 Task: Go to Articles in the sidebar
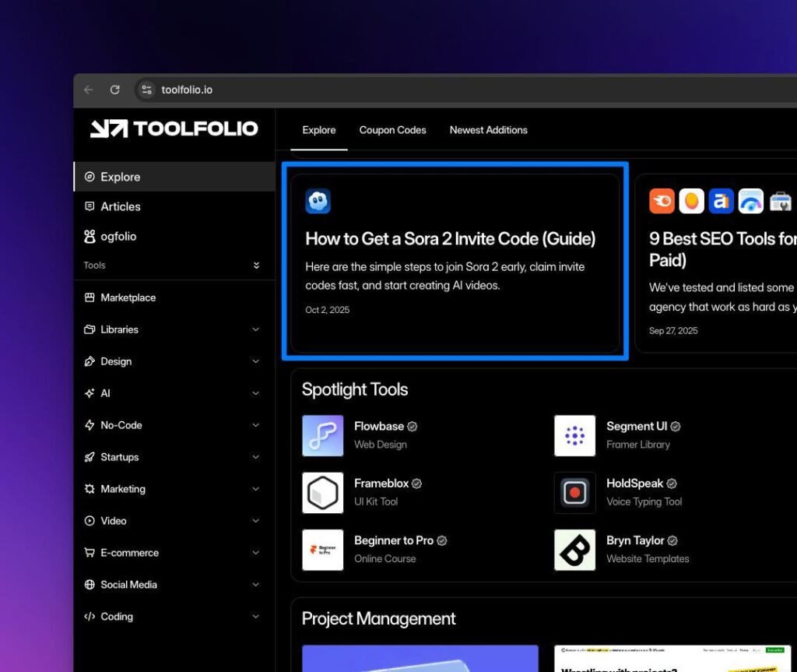[121, 206]
